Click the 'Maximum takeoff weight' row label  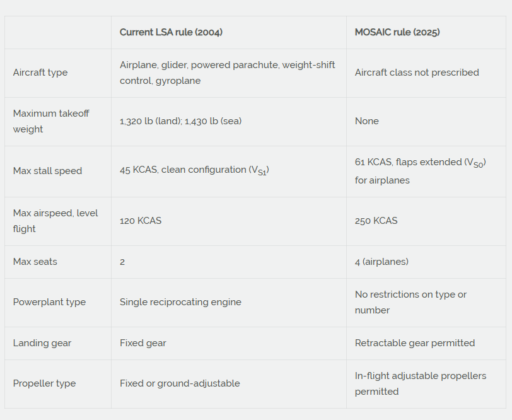coord(51,121)
